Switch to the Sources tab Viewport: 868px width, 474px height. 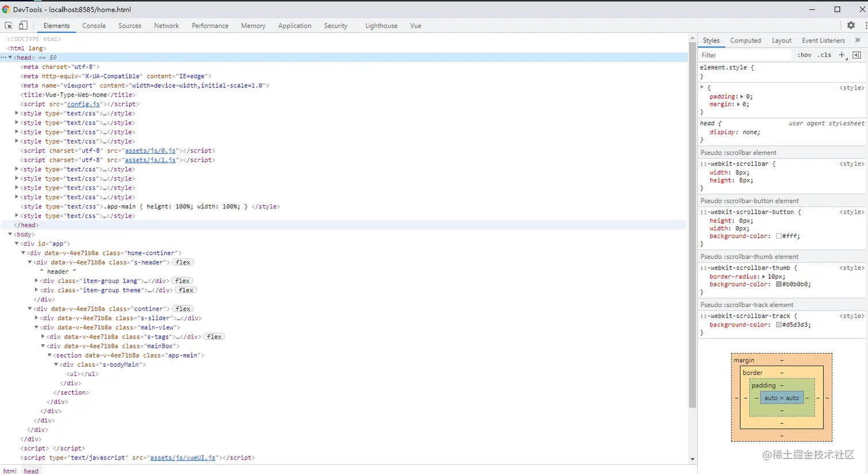[x=130, y=26]
